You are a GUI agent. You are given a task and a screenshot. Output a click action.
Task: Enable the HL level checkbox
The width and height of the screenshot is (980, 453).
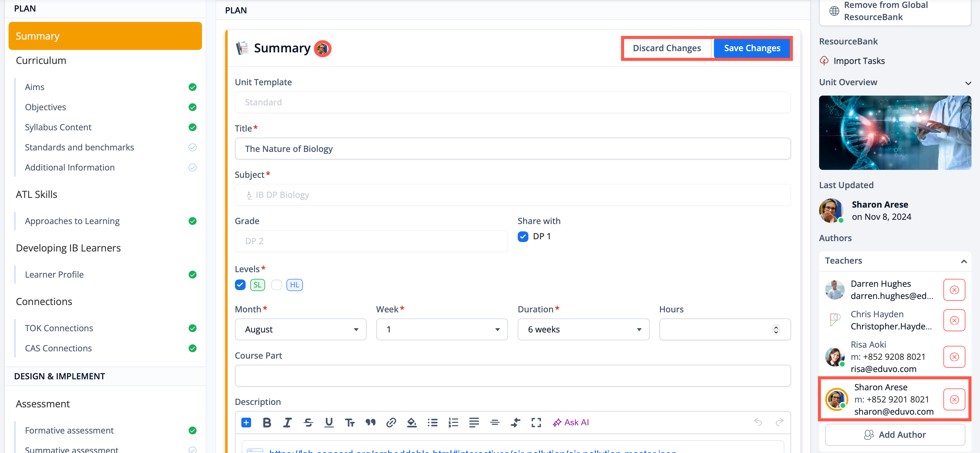coord(277,285)
